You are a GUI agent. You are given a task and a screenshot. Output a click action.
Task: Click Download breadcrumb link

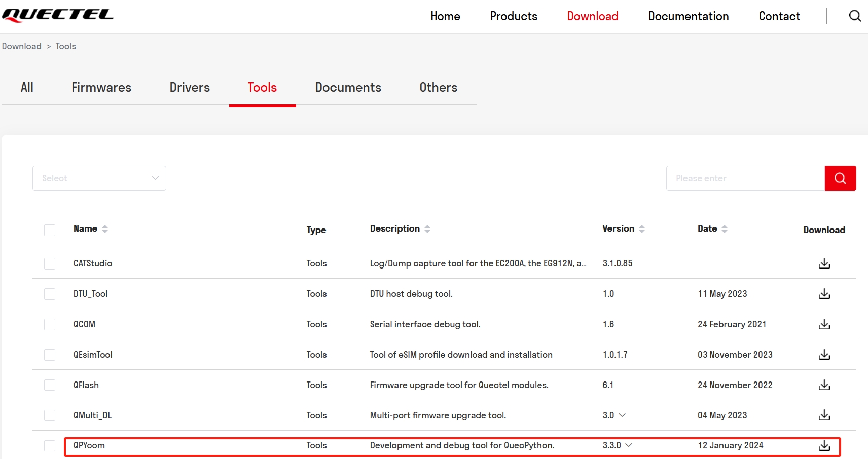[22, 46]
